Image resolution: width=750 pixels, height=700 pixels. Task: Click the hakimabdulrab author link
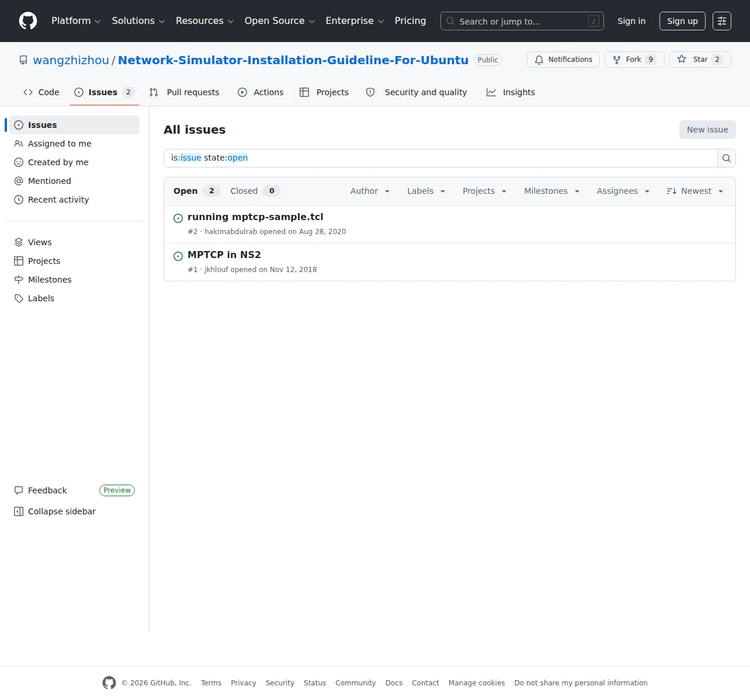231,232
